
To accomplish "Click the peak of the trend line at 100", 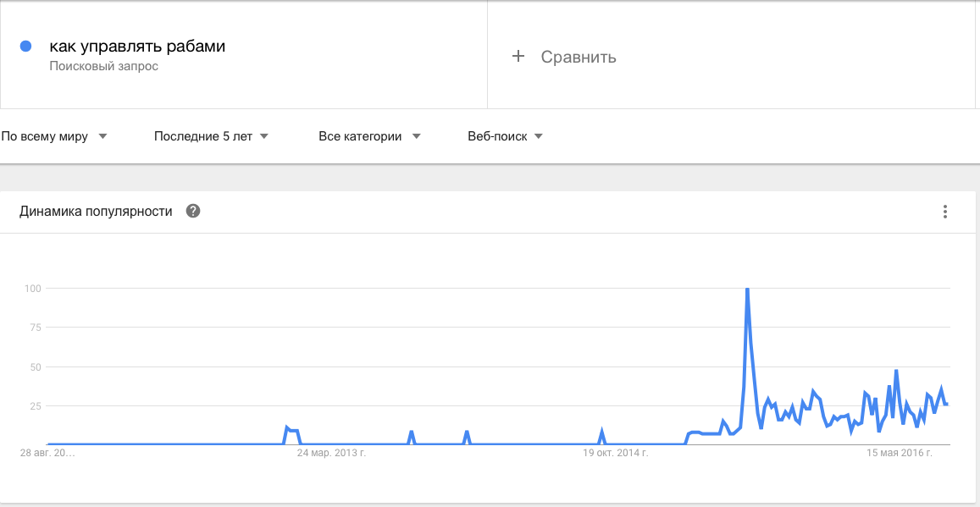I will click(x=747, y=288).
